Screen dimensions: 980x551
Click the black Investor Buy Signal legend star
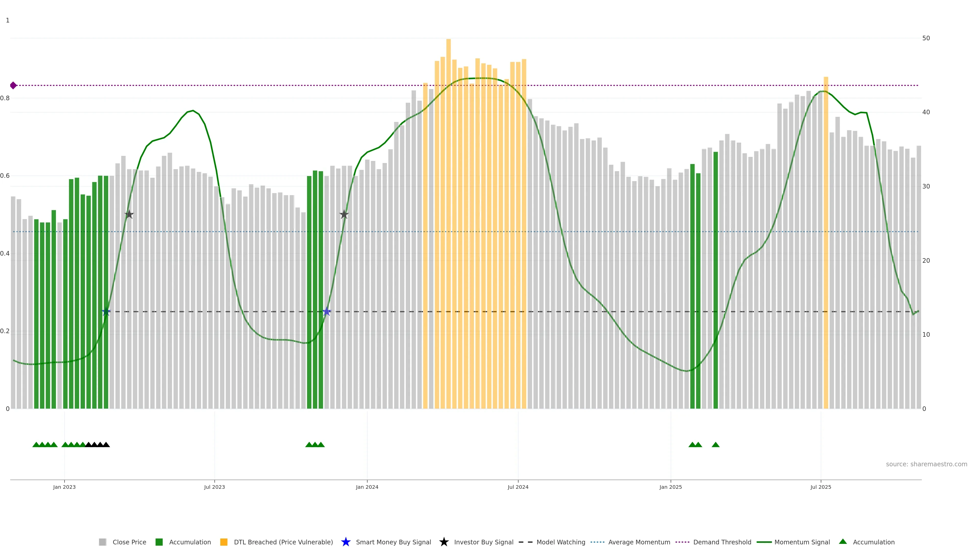[x=444, y=542]
